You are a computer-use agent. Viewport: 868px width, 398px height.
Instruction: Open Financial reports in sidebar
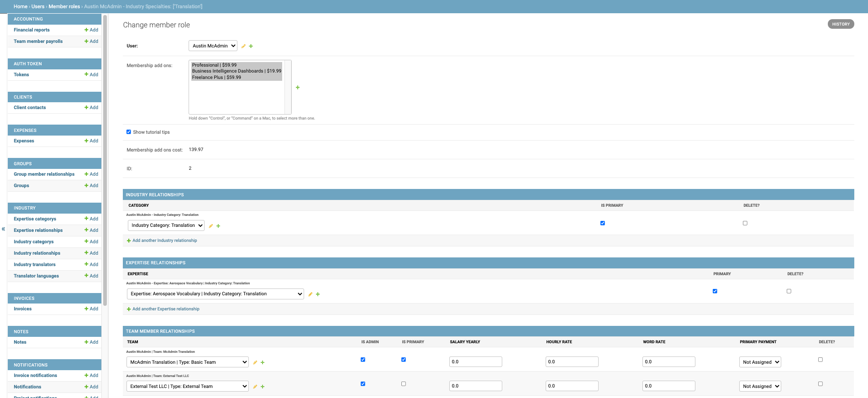pos(32,30)
